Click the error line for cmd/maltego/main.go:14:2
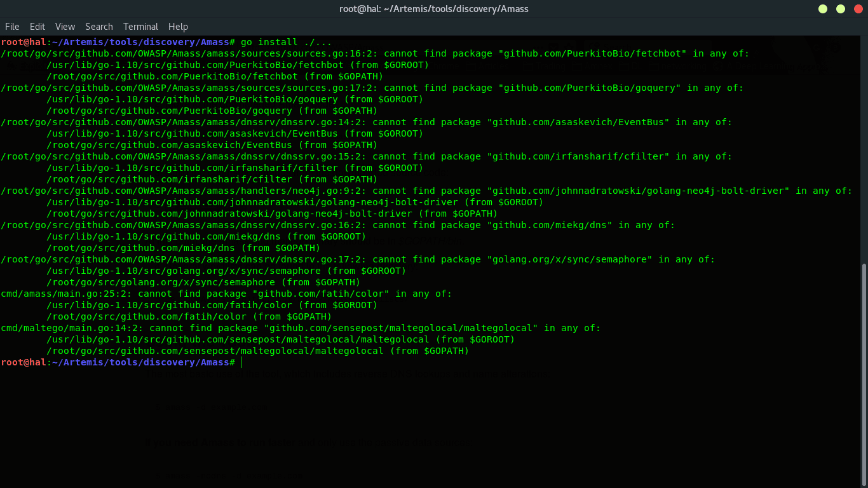The image size is (868, 488). pyautogui.click(x=301, y=328)
